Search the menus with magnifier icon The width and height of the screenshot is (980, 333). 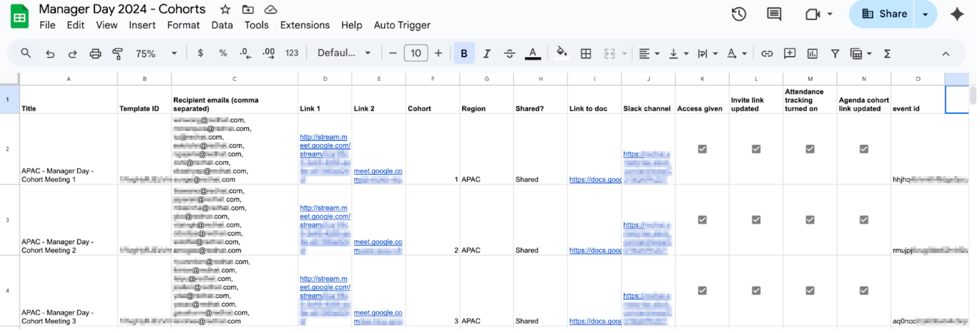[26, 53]
